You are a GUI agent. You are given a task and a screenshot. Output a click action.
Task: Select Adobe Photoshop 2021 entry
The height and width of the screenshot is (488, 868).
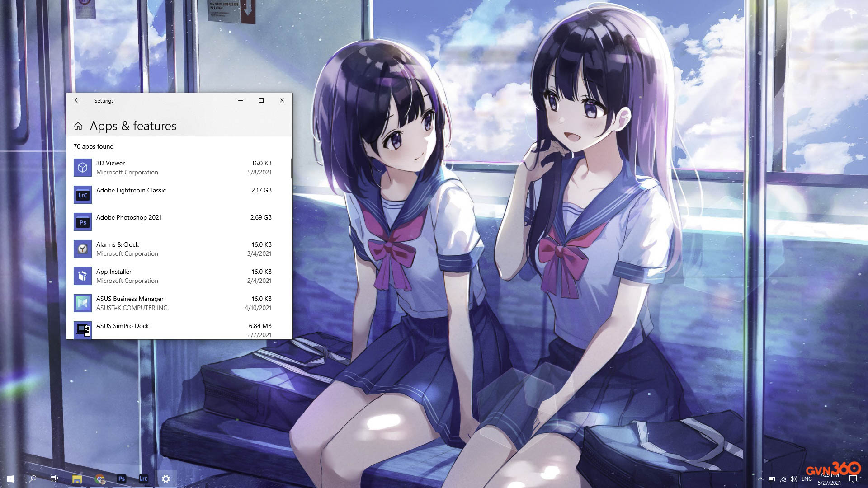click(x=179, y=222)
